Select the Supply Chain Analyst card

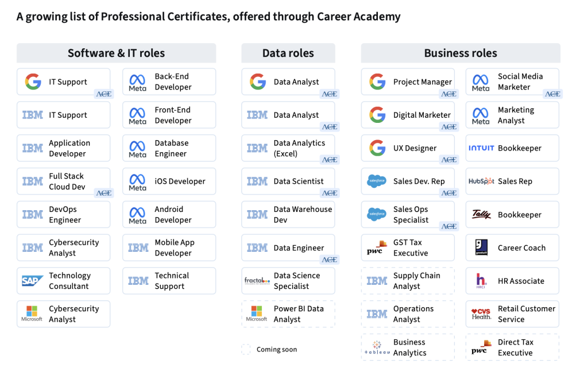coord(408,281)
